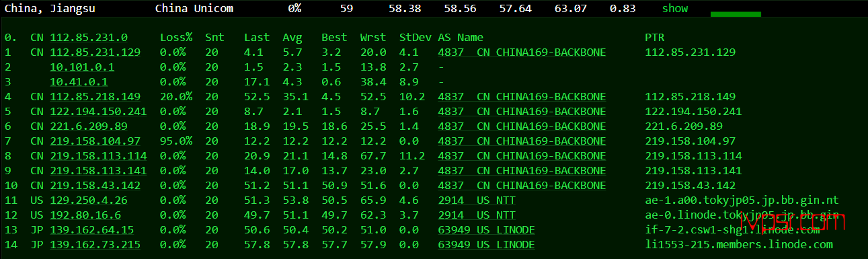Select 'China Unicom' text in header row

194,9
